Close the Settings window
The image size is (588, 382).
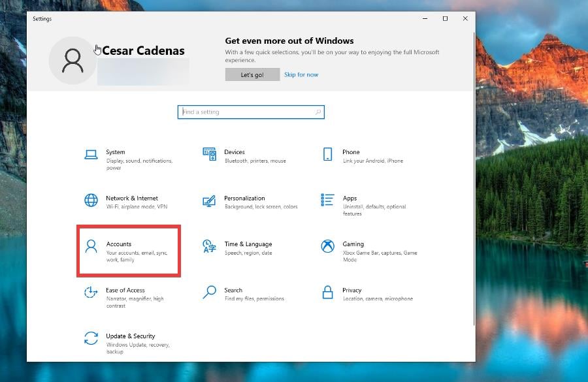coord(465,18)
